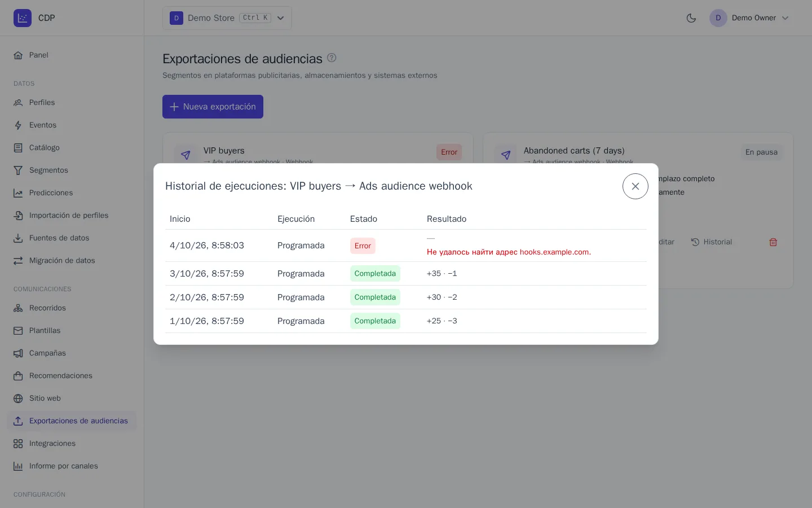
Task: Select the Error status badge in first row
Action: click(363, 246)
